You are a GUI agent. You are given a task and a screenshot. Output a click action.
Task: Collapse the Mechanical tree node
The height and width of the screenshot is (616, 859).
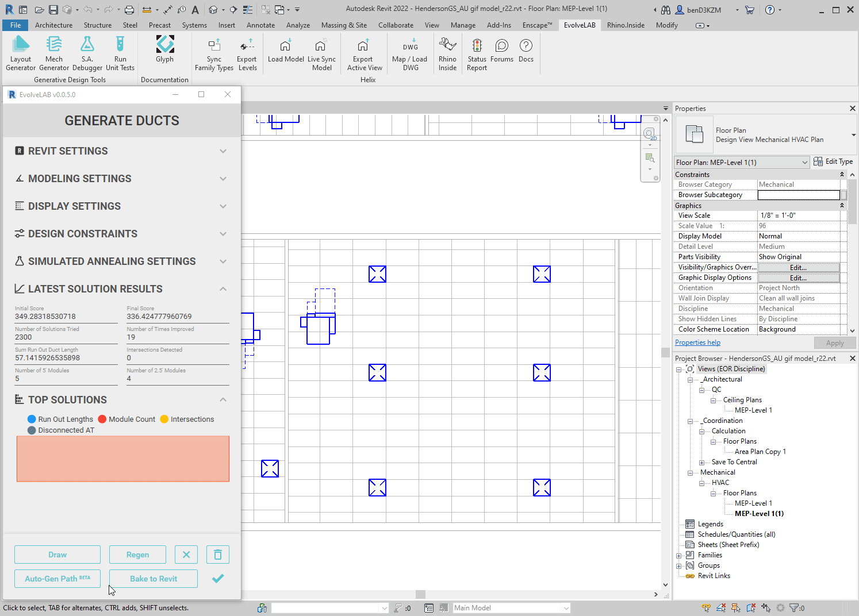[690, 472]
